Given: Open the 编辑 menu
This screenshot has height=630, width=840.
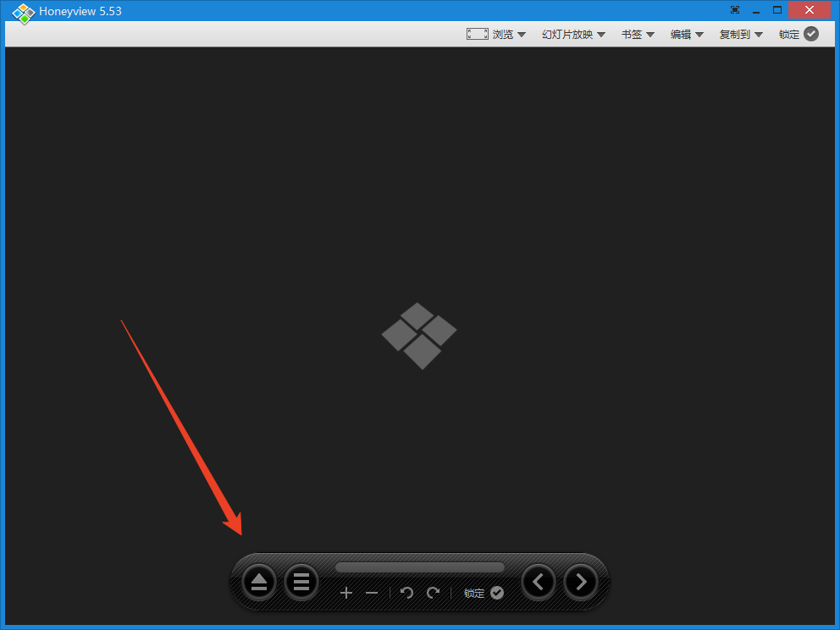Looking at the screenshot, I should click(687, 34).
